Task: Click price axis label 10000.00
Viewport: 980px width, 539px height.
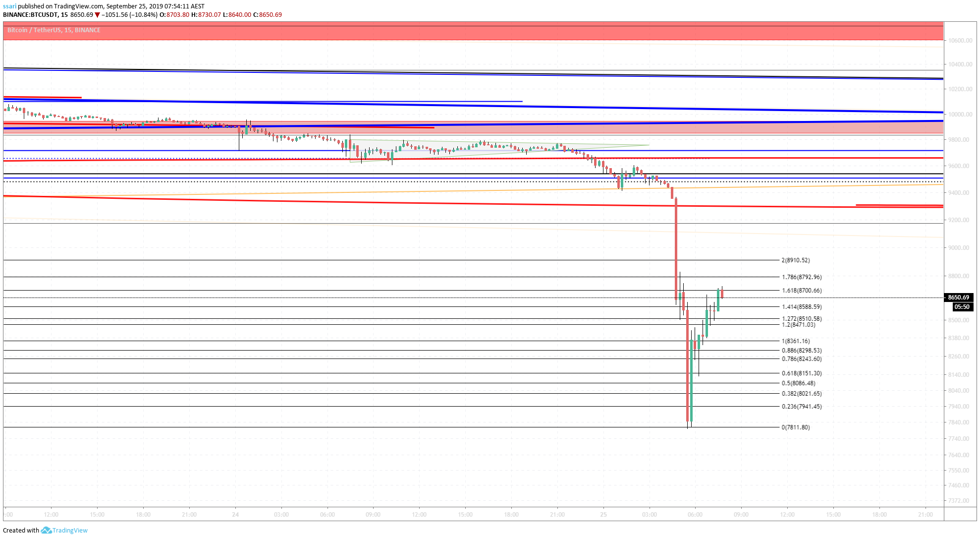Action: tap(960, 115)
